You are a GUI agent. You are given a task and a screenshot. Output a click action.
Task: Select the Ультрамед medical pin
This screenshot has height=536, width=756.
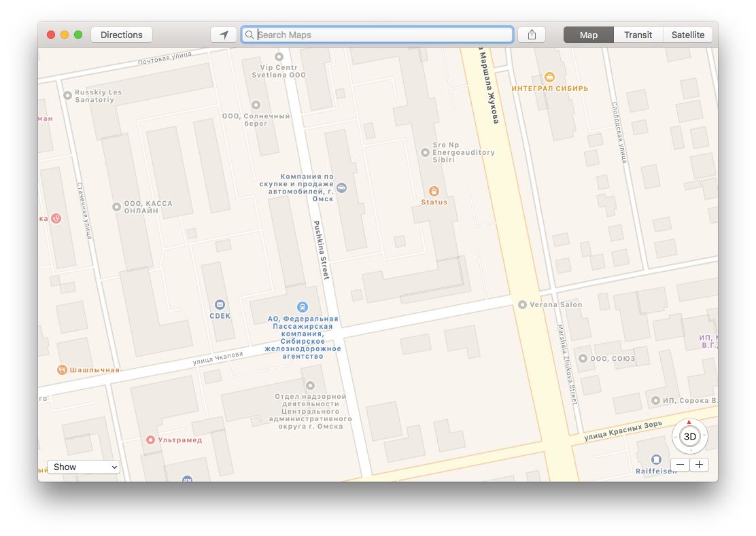[150, 440]
